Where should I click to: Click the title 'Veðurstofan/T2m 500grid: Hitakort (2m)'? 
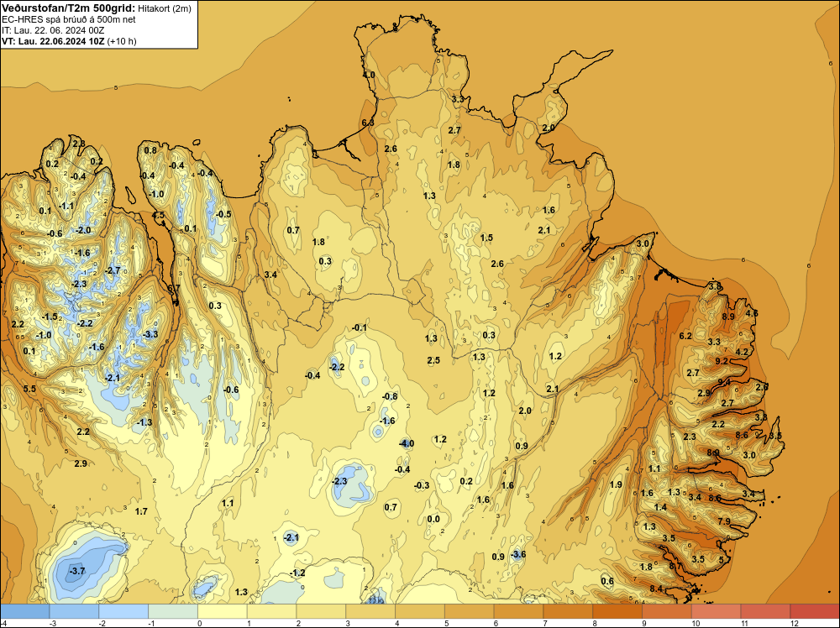click(96, 8)
